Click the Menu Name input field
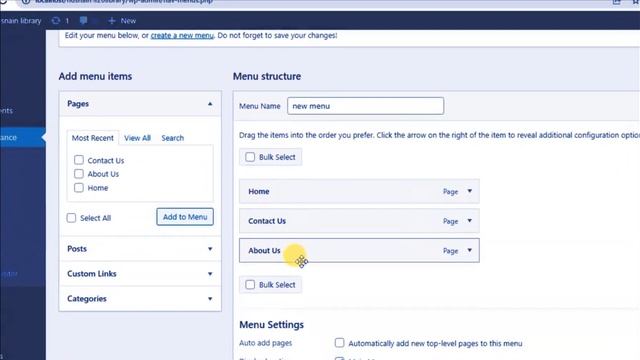 (x=365, y=106)
